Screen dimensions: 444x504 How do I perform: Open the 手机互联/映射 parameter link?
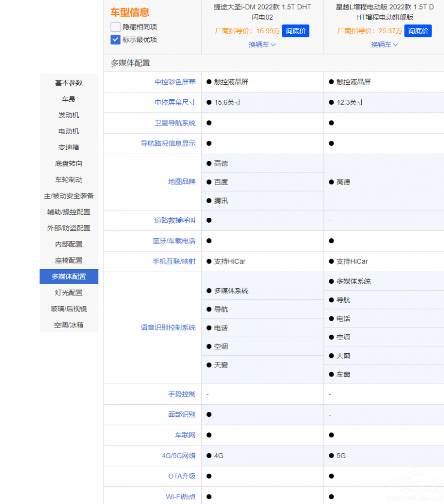tap(174, 262)
